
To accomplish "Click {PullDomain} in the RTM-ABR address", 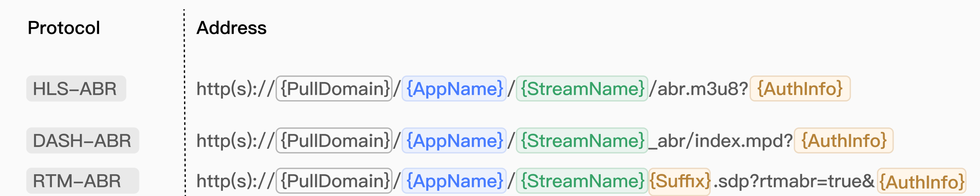I will [x=334, y=181].
